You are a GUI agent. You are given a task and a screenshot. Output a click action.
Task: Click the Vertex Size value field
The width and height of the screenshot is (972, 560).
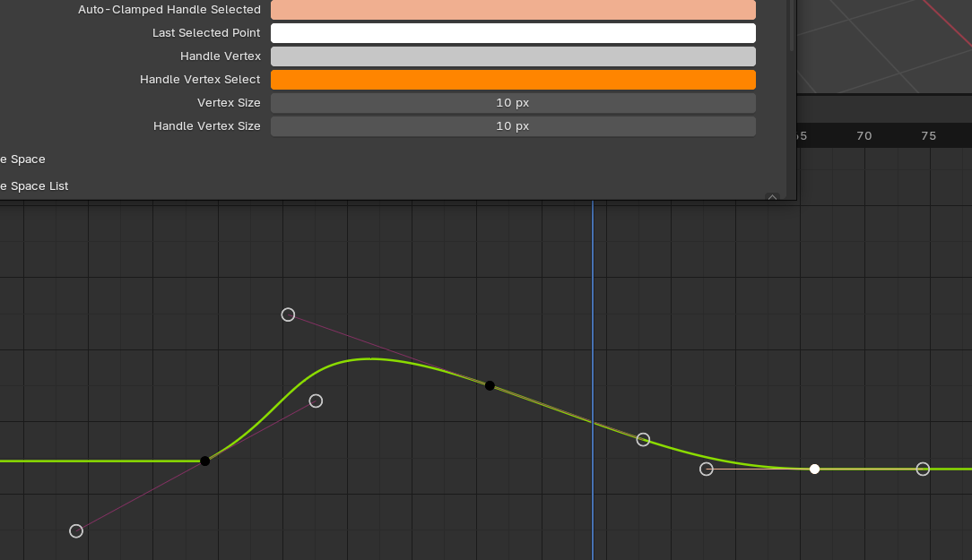coord(513,103)
